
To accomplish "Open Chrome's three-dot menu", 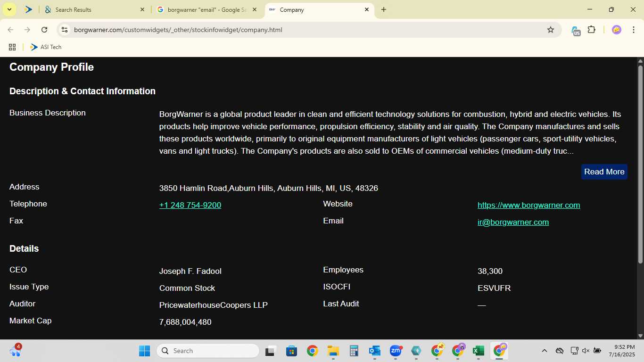I will point(634,30).
